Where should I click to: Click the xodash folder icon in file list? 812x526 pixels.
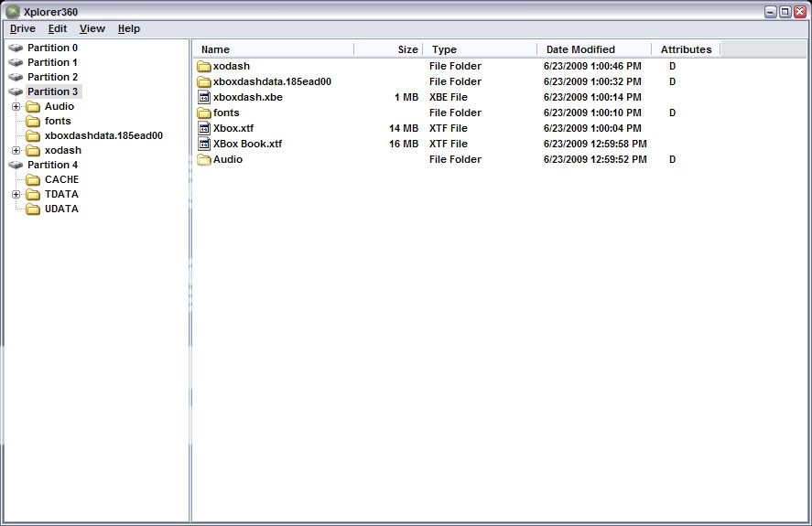(x=204, y=66)
